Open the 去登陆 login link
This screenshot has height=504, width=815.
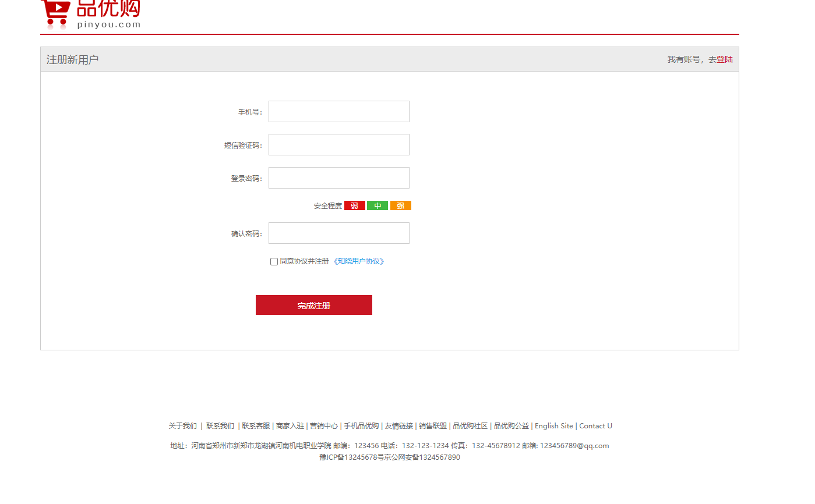click(724, 59)
